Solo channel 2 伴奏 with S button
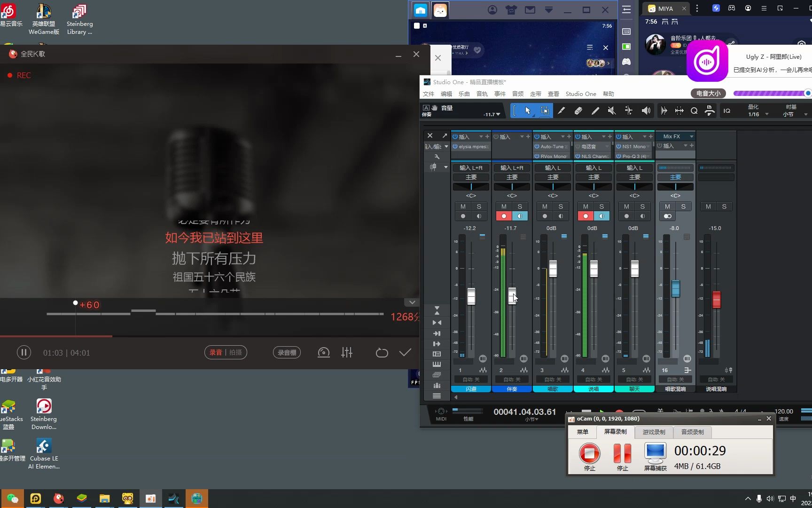The image size is (812, 508). [520, 206]
